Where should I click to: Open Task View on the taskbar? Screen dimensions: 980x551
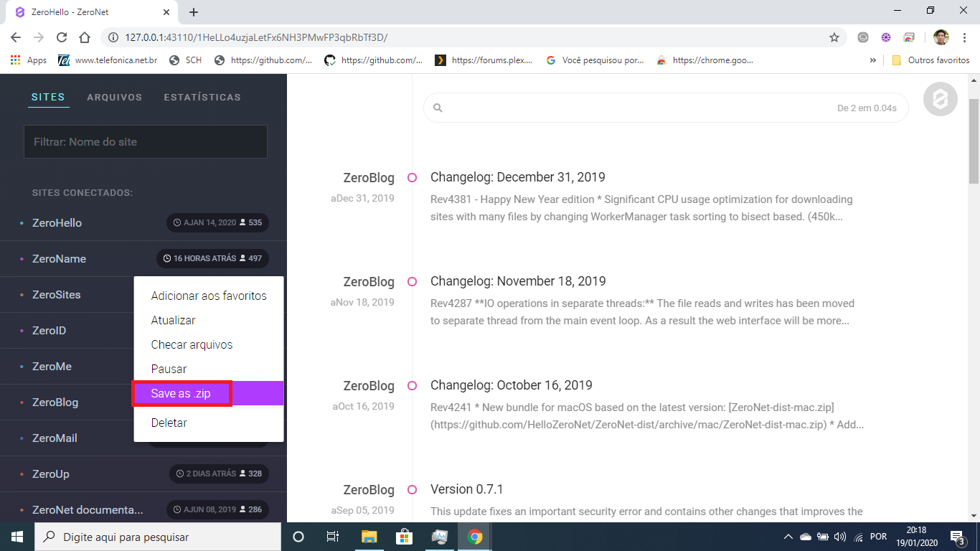[x=333, y=537]
